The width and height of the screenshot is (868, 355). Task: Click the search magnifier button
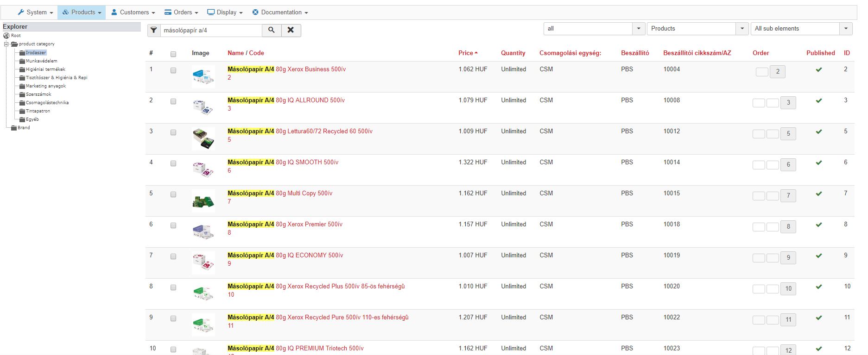(272, 30)
